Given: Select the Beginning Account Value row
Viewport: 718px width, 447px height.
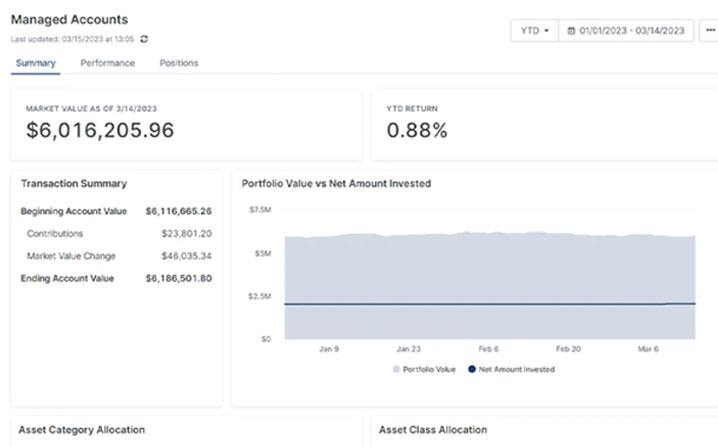Looking at the screenshot, I should point(116,211).
